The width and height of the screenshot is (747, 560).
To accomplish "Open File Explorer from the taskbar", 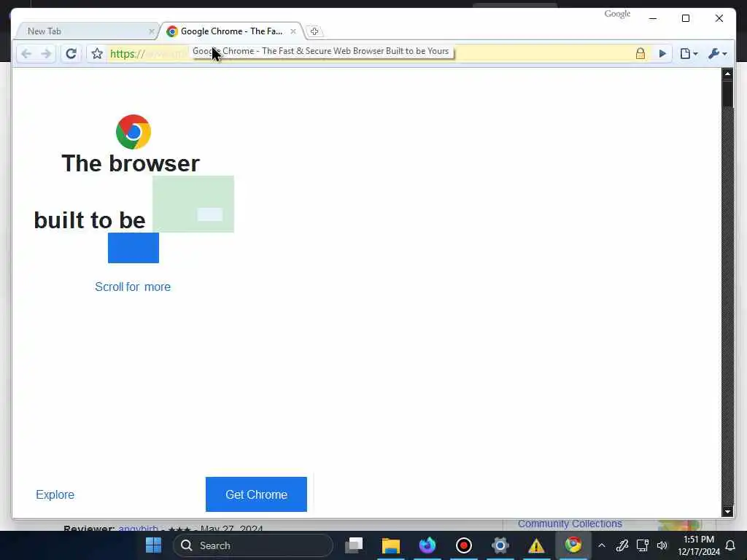I will pyautogui.click(x=391, y=545).
